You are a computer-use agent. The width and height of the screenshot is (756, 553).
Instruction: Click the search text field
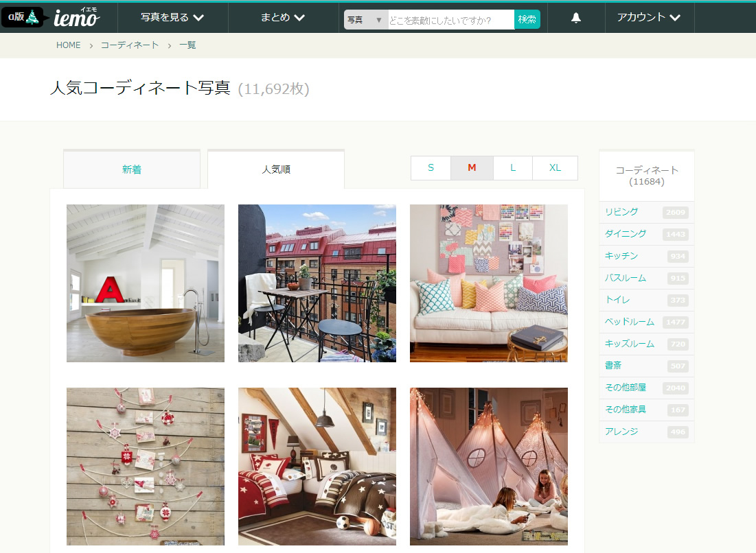(451, 20)
